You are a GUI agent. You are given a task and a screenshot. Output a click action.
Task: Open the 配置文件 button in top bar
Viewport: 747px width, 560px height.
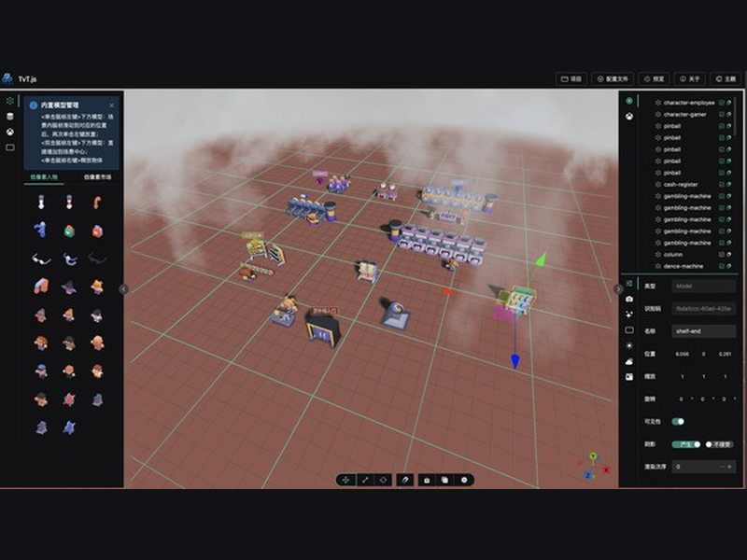(613, 79)
